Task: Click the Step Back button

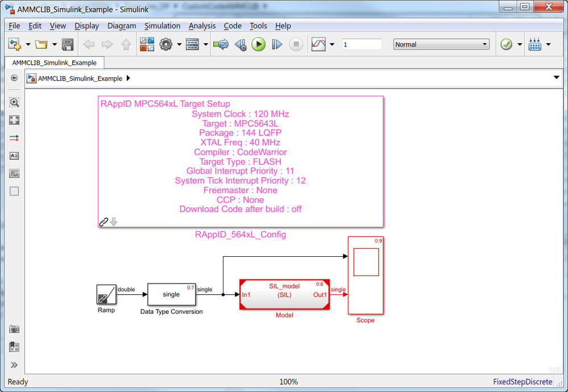Action: (241, 44)
